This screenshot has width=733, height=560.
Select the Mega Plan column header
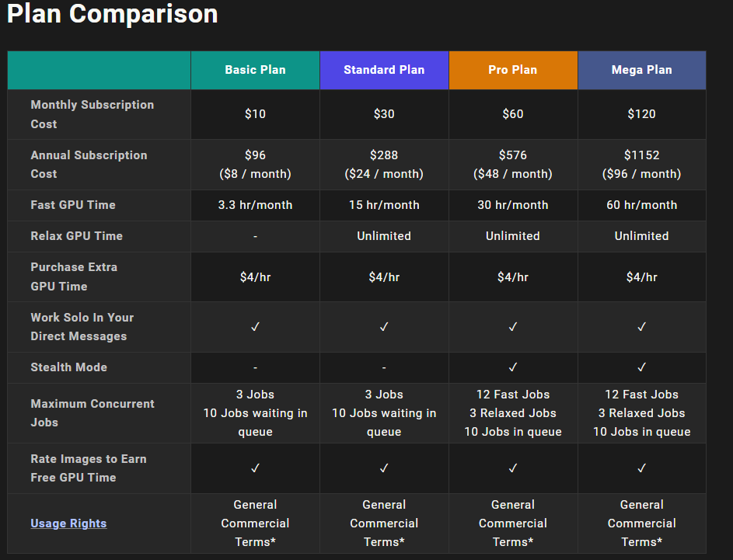pos(642,70)
